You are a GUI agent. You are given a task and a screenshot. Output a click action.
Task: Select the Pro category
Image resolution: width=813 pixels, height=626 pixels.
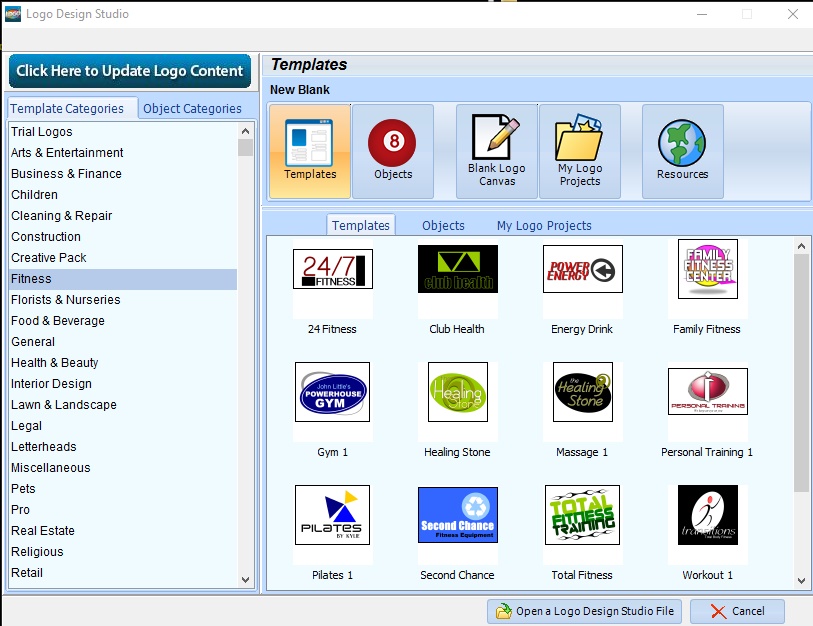pos(123,510)
